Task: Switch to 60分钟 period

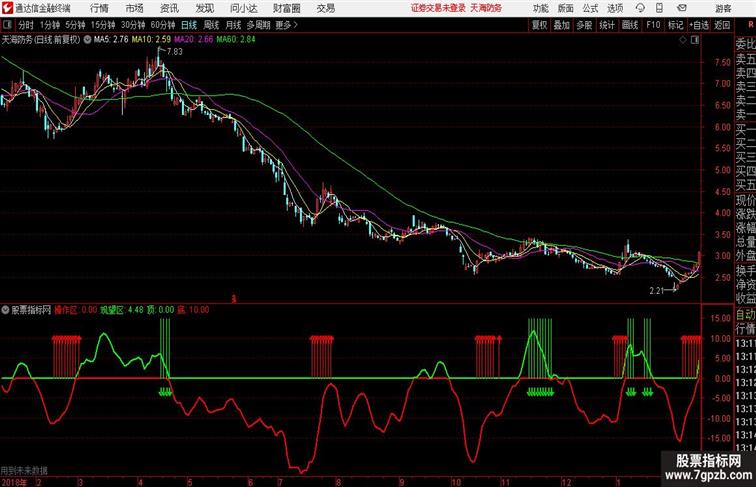Action: (x=163, y=25)
